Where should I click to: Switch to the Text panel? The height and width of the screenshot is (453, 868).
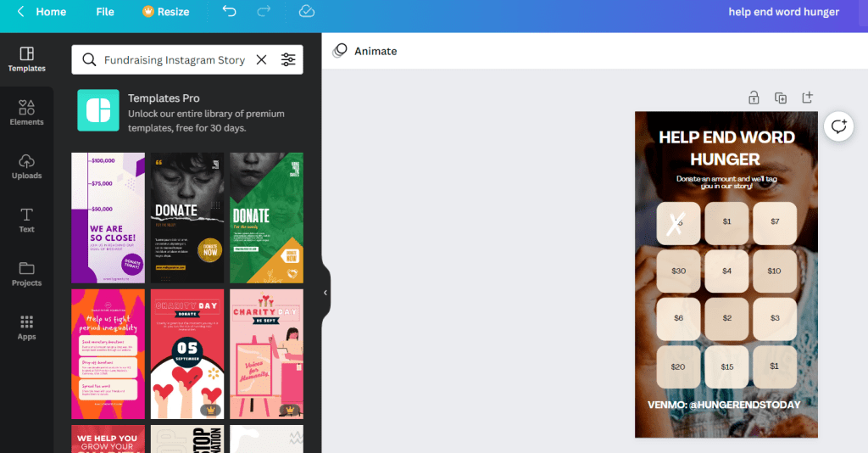(26, 220)
